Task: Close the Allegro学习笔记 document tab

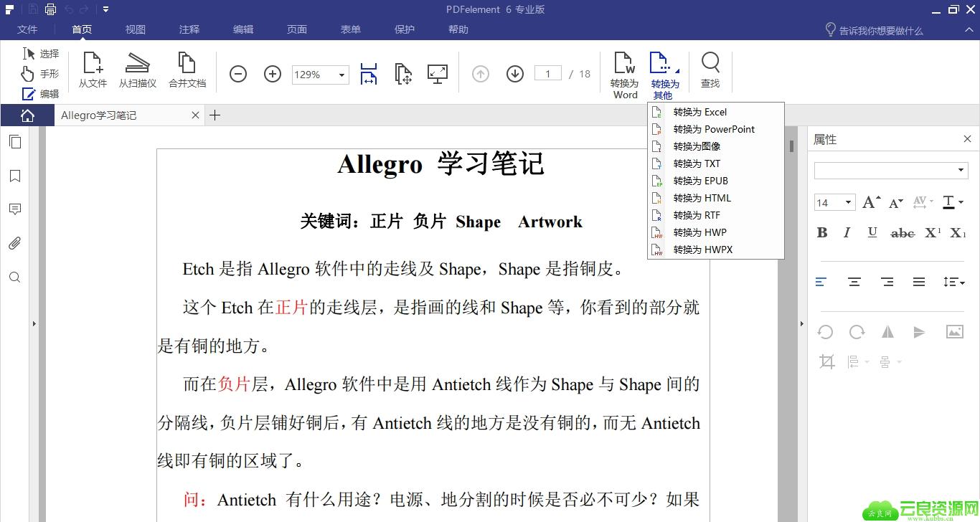Action: (195, 115)
